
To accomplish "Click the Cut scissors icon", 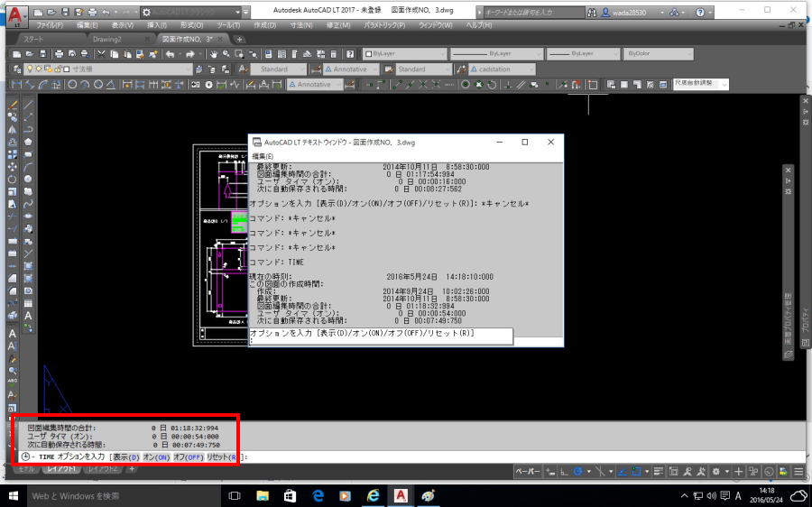I will pyautogui.click(x=101, y=54).
